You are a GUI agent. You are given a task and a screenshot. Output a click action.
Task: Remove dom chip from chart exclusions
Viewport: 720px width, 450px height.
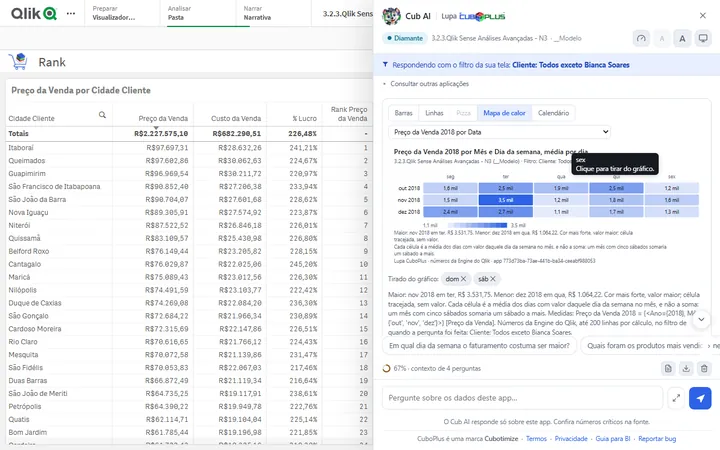click(x=463, y=279)
